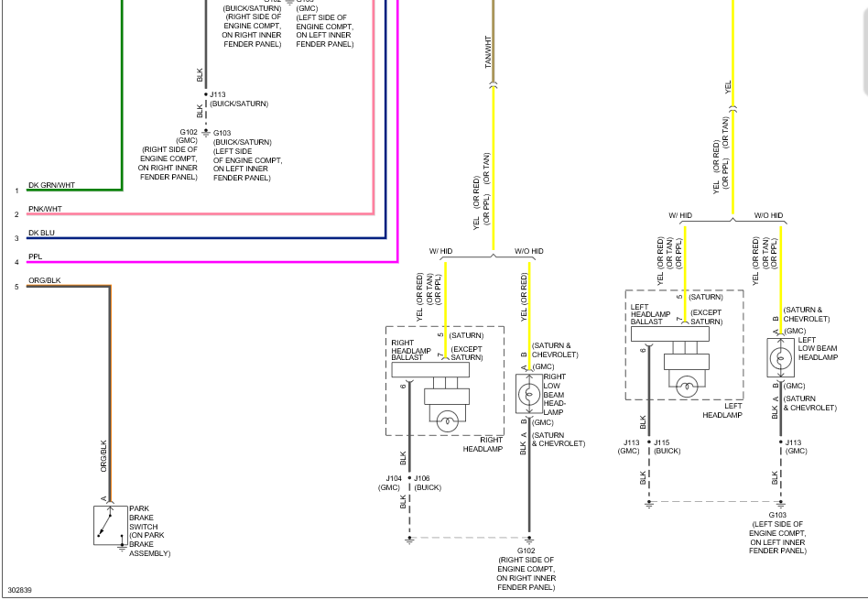Click the LEFT LOW BEAM HEADLAMP label
This screenshot has height=600, width=868.
818,348
